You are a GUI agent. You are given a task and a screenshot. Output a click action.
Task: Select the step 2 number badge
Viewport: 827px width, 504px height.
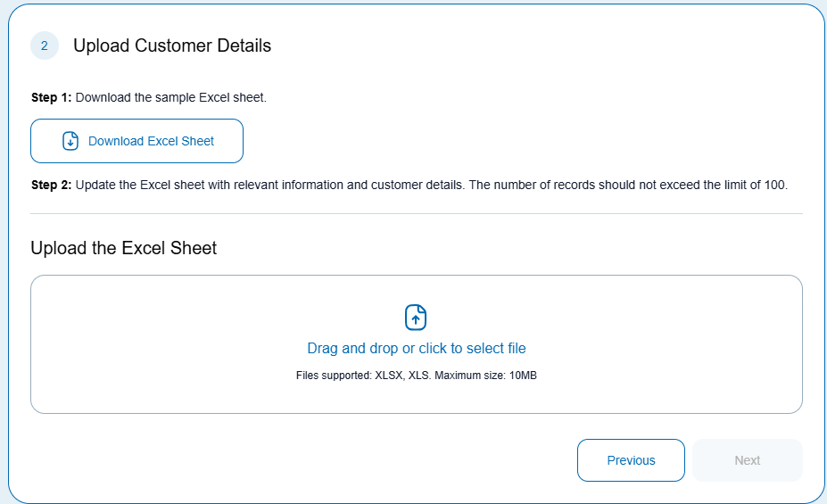point(45,45)
